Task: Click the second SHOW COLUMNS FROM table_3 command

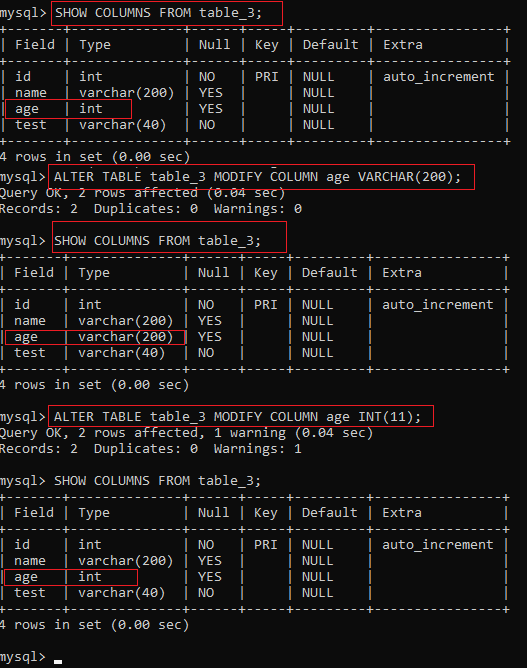Action: pyautogui.click(x=157, y=241)
